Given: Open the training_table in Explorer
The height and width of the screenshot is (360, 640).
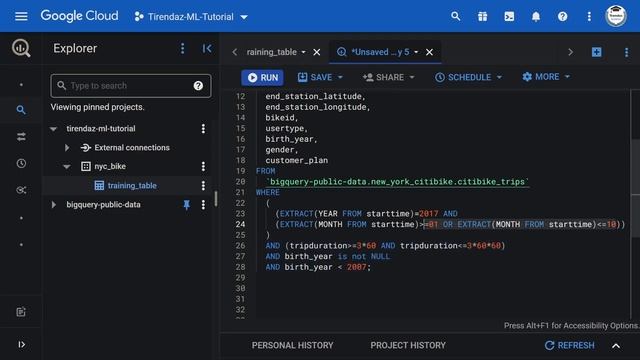Looking at the screenshot, I should click(x=132, y=186).
